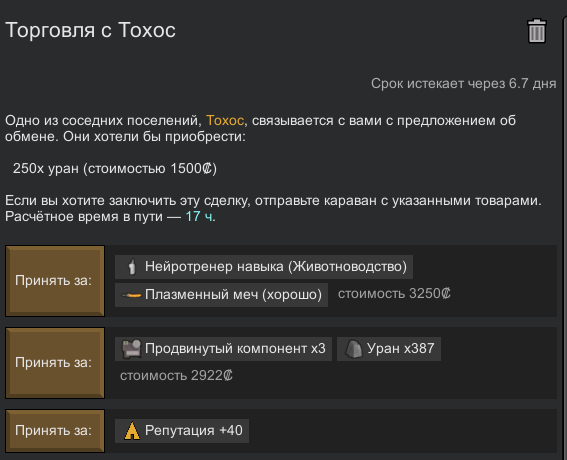Screen dimensions: 567x460
Task: Accept the Продвинутый компонент and Уран reward
Action: [x=55, y=363]
